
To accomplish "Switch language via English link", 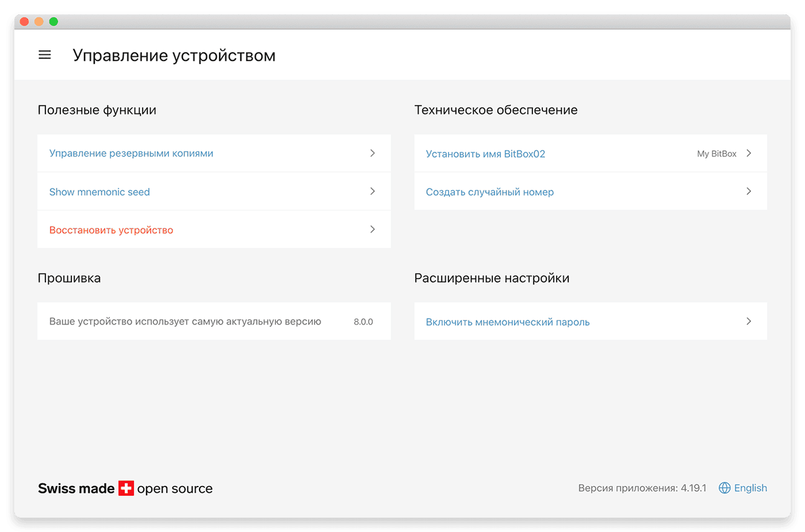I will click(x=750, y=488).
